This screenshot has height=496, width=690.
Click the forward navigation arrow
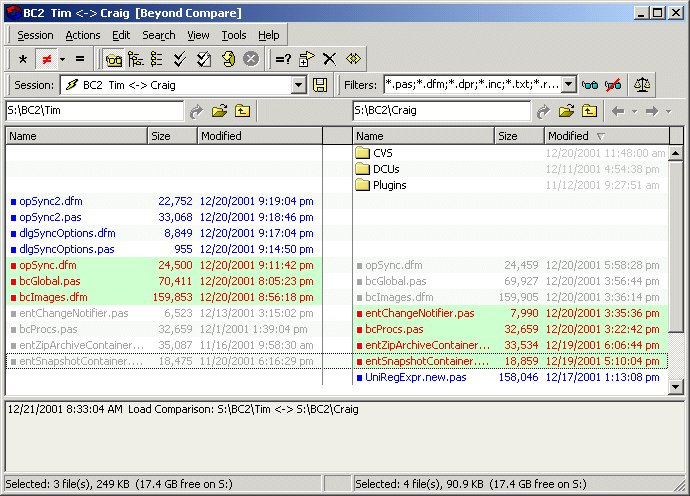click(x=652, y=111)
